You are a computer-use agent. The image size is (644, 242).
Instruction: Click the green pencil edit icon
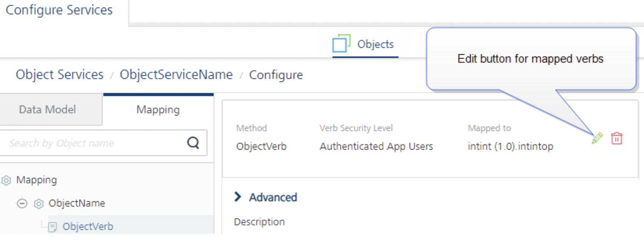click(597, 138)
